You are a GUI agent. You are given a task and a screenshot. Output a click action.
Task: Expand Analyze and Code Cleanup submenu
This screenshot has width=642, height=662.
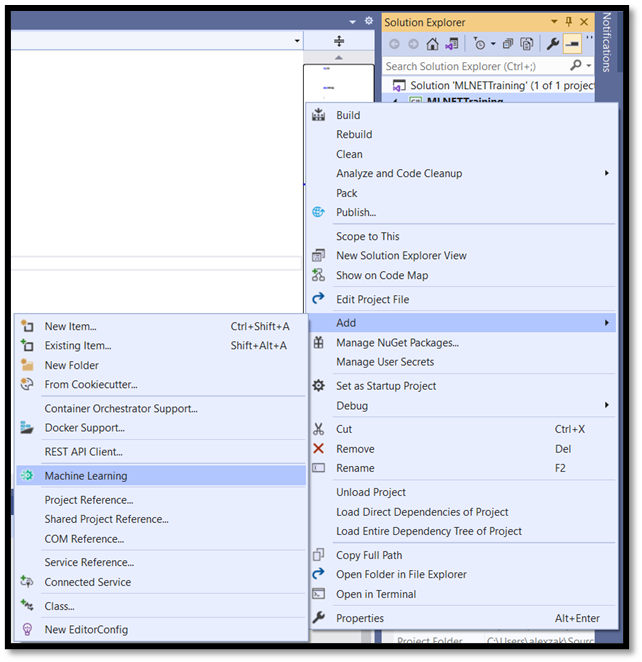coord(463,174)
